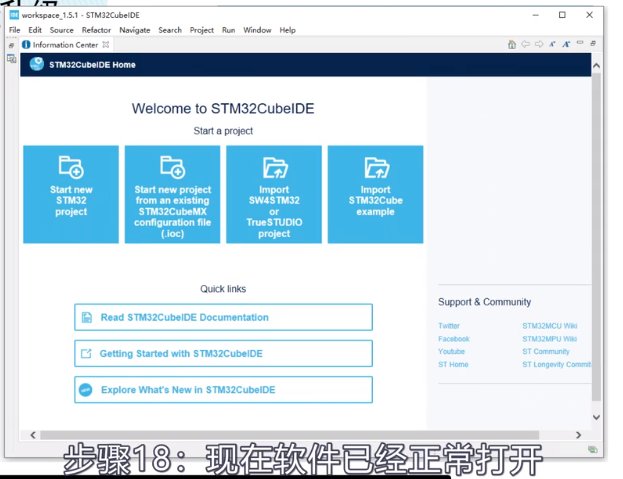This screenshot has width=623, height=479.
Task: Enlarge font size with the large A icon
Action: click(566, 44)
